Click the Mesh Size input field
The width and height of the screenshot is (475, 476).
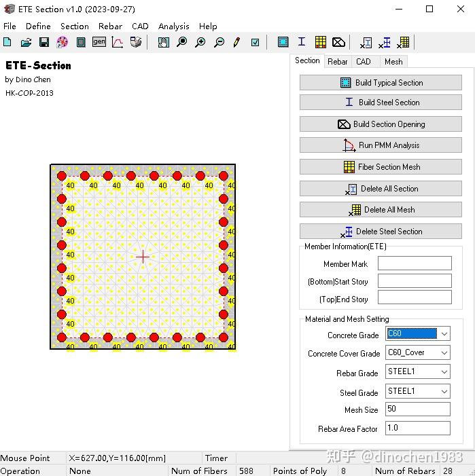(418, 409)
